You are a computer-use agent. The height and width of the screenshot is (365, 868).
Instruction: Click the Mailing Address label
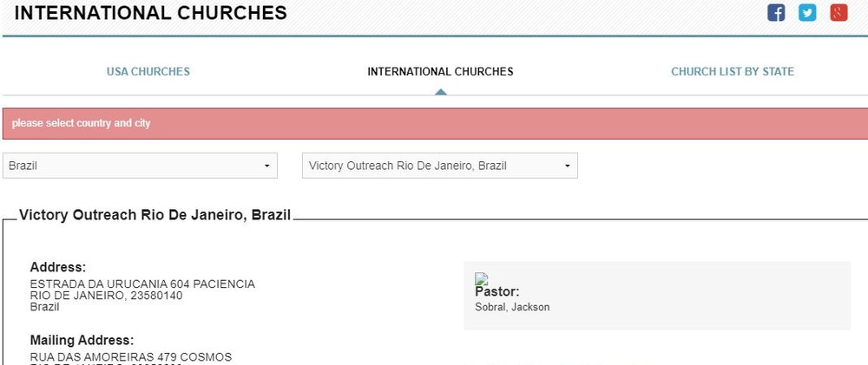pos(82,340)
